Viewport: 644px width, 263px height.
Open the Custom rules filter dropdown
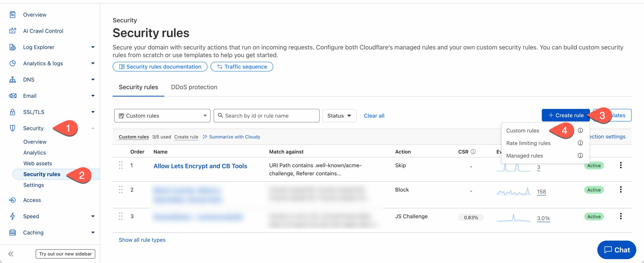tap(162, 116)
